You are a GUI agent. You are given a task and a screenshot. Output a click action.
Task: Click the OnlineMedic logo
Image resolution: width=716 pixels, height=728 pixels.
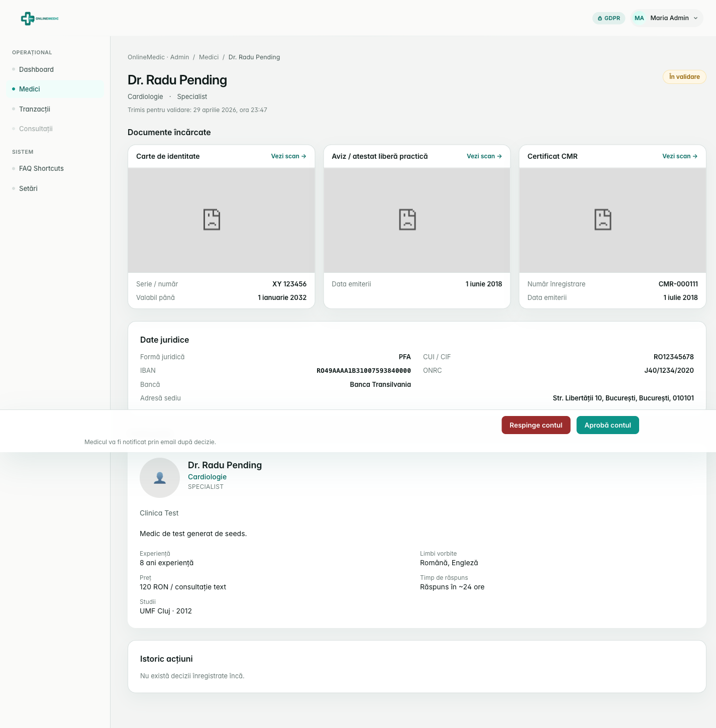pos(40,19)
